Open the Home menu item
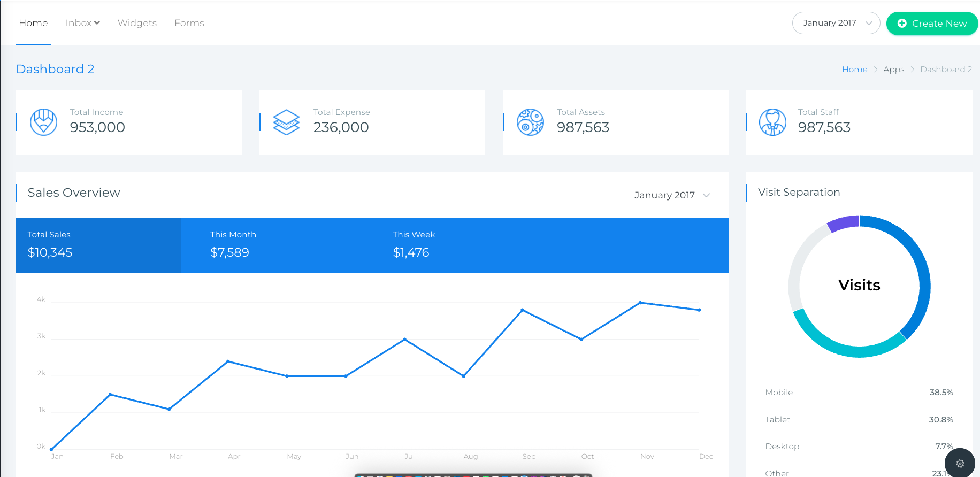 click(x=33, y=23)
